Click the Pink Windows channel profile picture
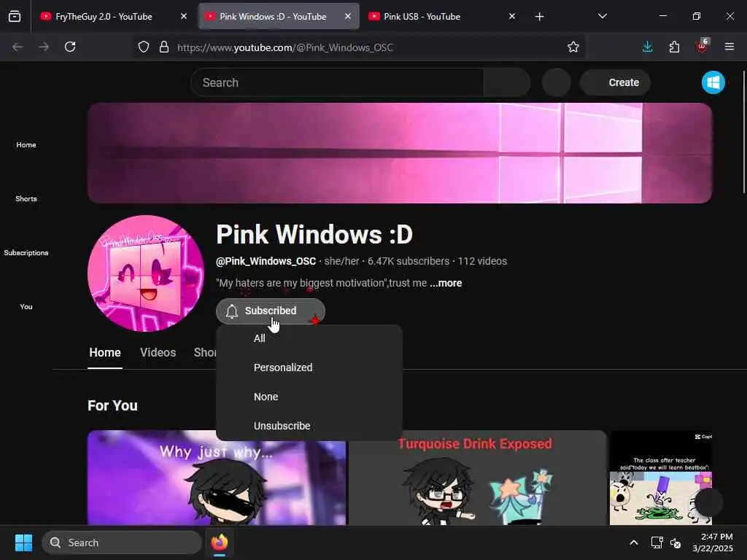747x560 pixels. (146, 273)
